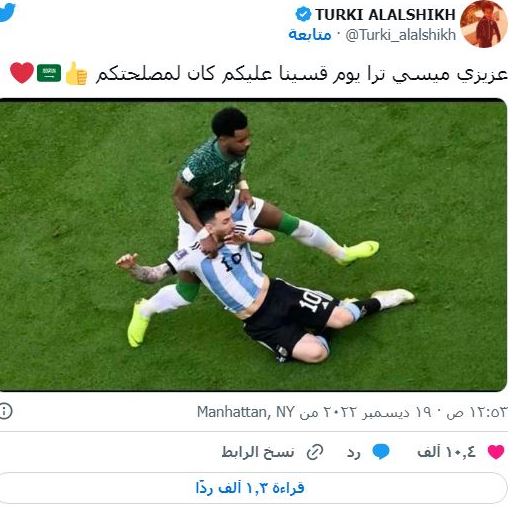513x517 pixels.
Task: Open Turki Alalshikh's profile avatar
Action: coord(484,24)
